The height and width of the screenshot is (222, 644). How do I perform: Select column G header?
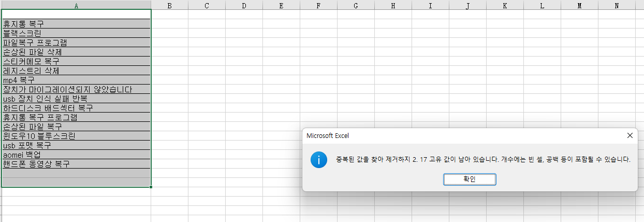356,5
